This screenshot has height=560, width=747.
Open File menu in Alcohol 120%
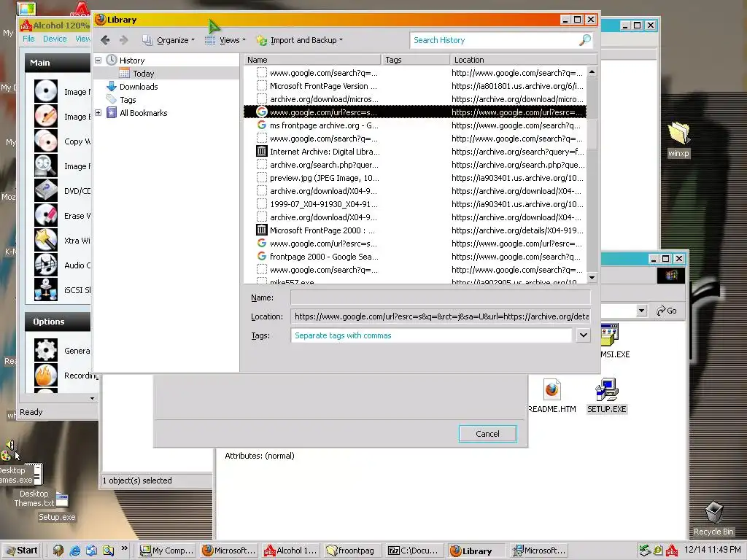(28, 39)
